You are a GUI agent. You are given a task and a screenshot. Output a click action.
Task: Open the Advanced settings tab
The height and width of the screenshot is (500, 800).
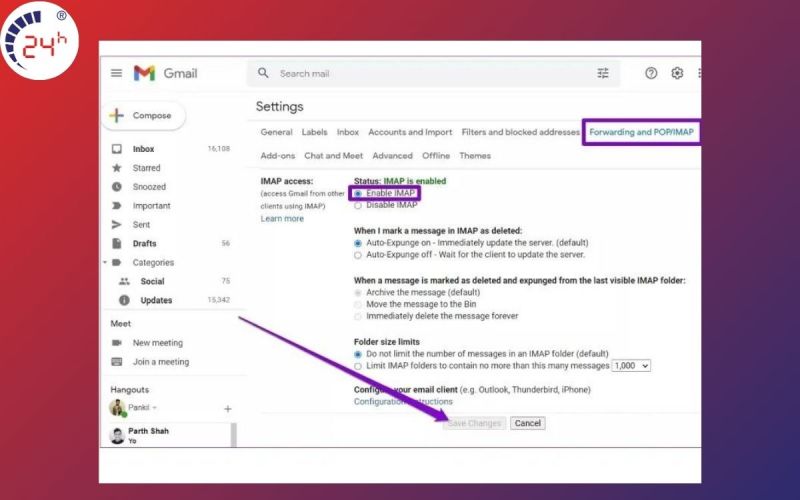tap(392, 156)
